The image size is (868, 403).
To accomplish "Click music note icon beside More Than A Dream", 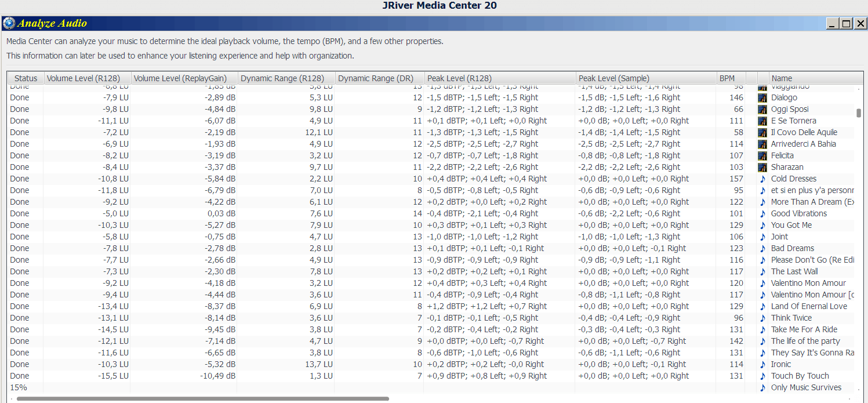I will click(762, 202).
